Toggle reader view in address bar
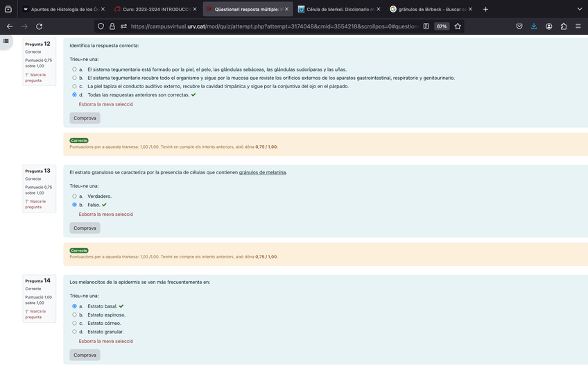This screenshot has width=588, height=368. pos(426,26)
